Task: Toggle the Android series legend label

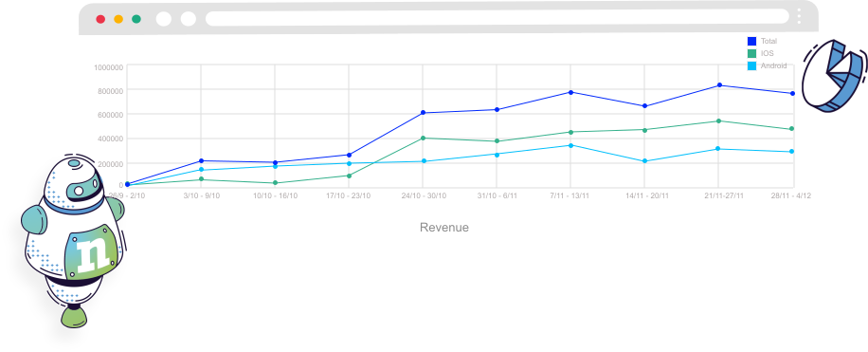Action: click(773, 66)
